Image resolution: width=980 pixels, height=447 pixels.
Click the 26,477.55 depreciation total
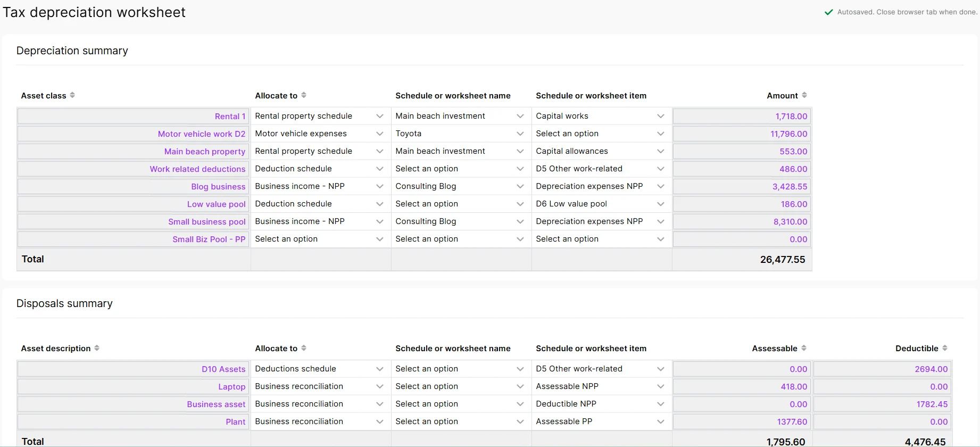point(783,260)
